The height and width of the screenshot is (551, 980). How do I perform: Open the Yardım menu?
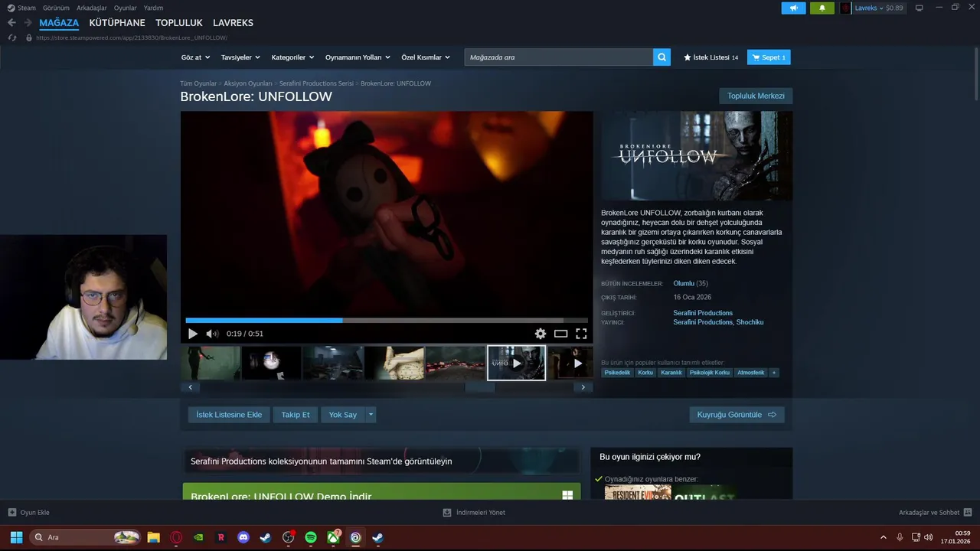[x=153, y=8]
